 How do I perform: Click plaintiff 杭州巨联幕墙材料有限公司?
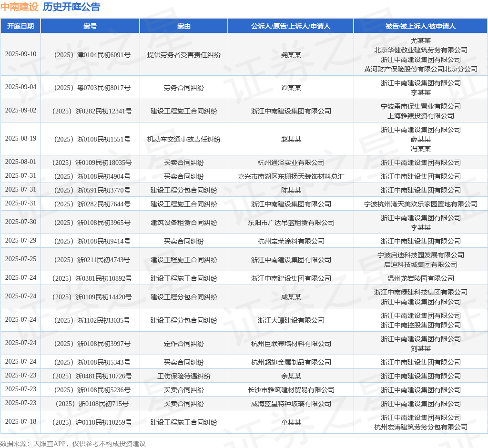pyautogui.click(x=291, y=344)
